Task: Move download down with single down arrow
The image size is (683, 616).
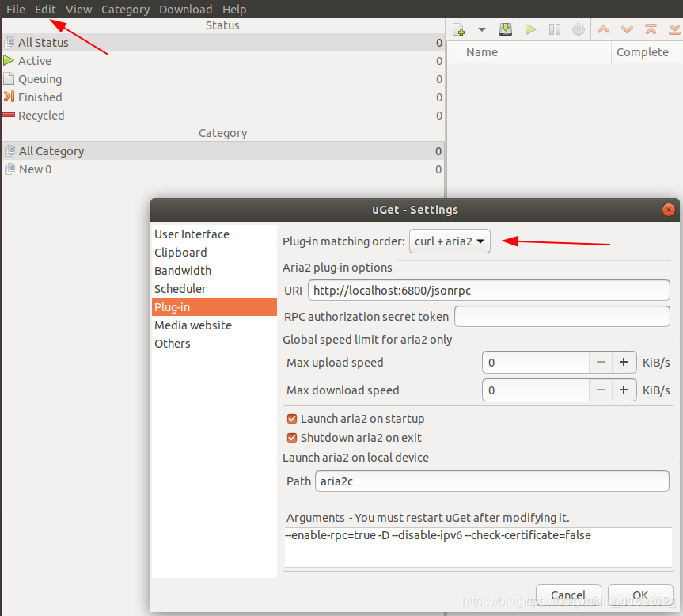Action: [x=628, y=29]
